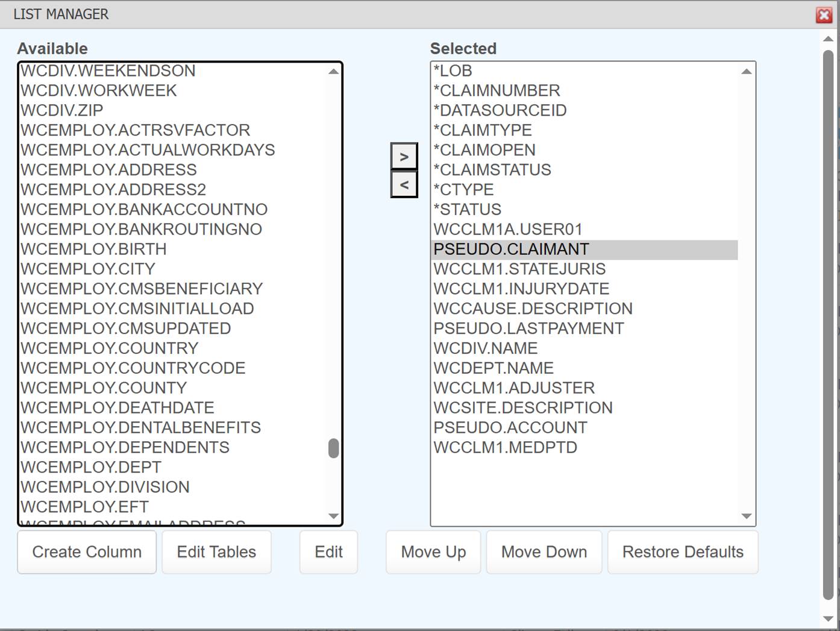This screenshot has height=631, width=840.
Task: Select WCEMPLOY.DEATHDATE from Available list
Action: 118,407
